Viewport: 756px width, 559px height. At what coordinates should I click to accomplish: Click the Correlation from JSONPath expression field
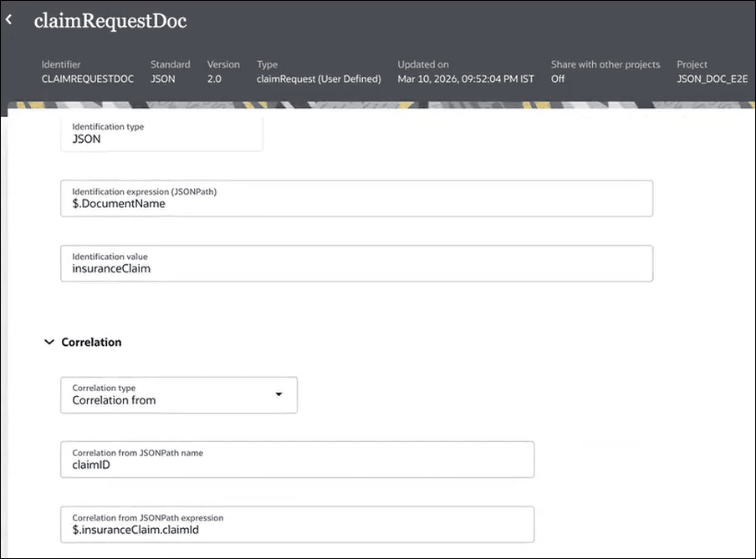(x=297, y=524)
